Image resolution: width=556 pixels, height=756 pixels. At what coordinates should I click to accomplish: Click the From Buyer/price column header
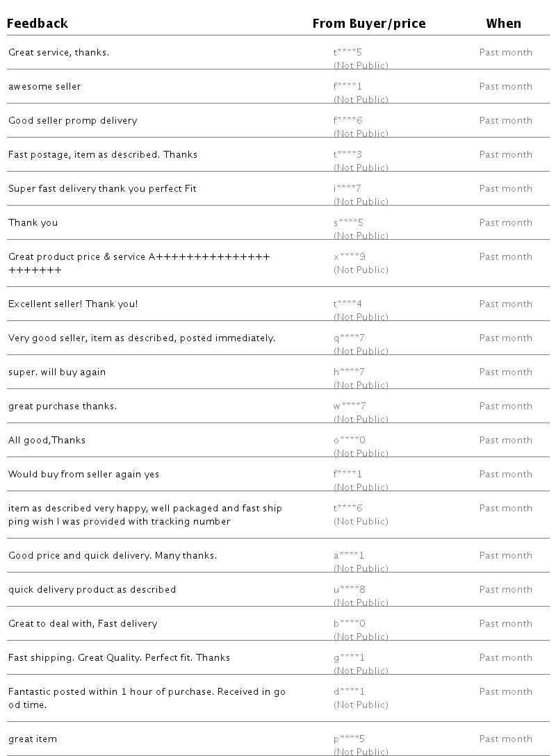click(x=368, y=24)
